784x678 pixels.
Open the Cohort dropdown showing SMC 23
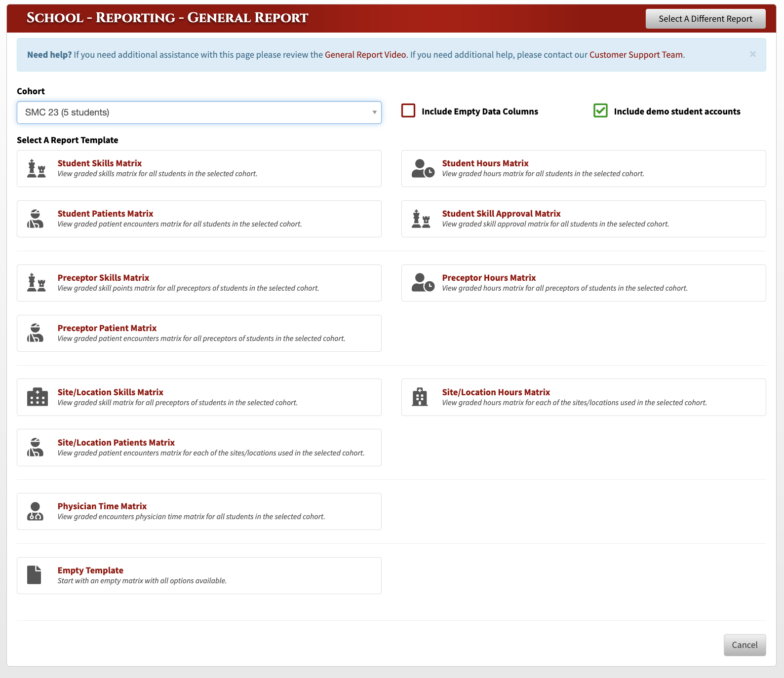[x=199, y=113]
